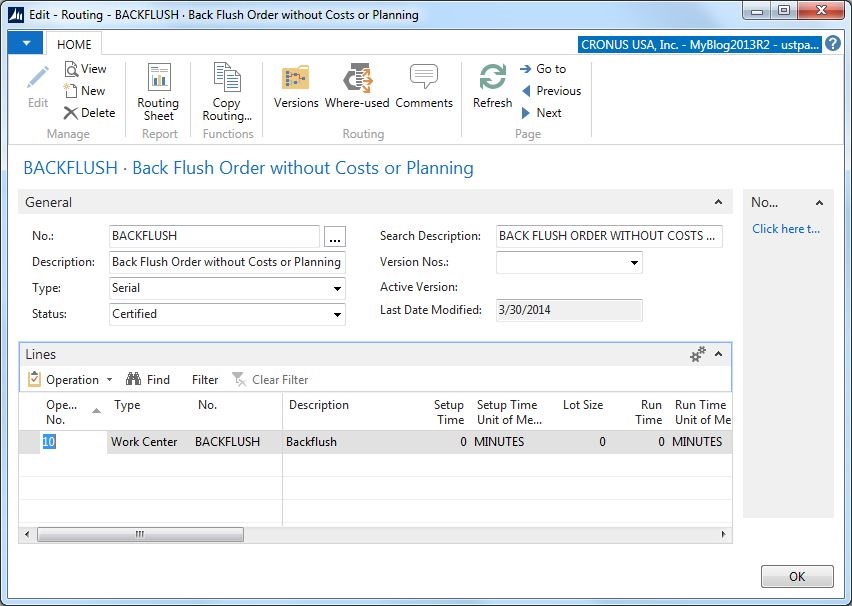Click the company name CRONUS USA banner

pos(700,45)
